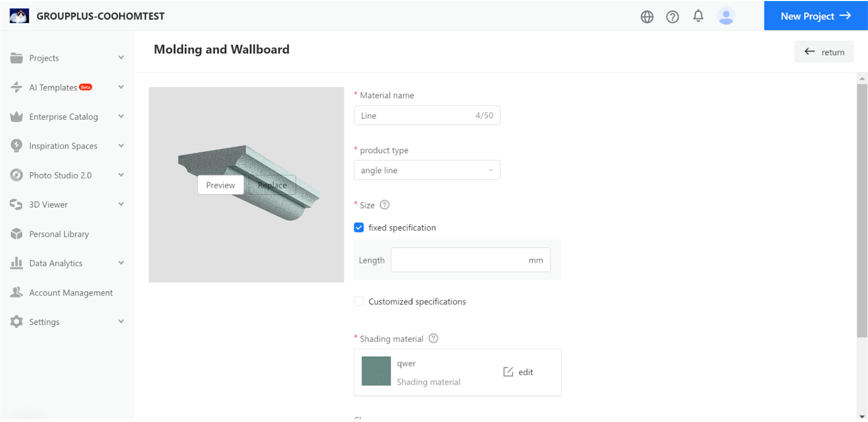Uncheck the fixed specification checkbox
868x422 pixels.
coord(359,228)
